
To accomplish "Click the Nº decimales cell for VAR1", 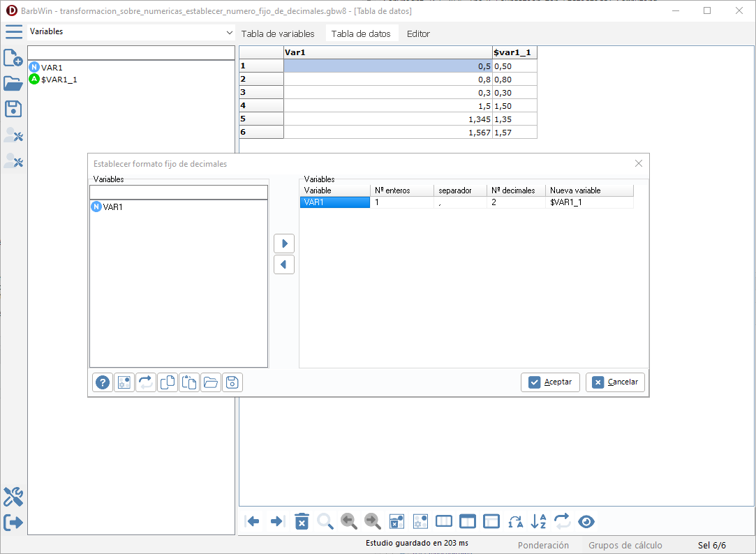I will tap(515, 202).
